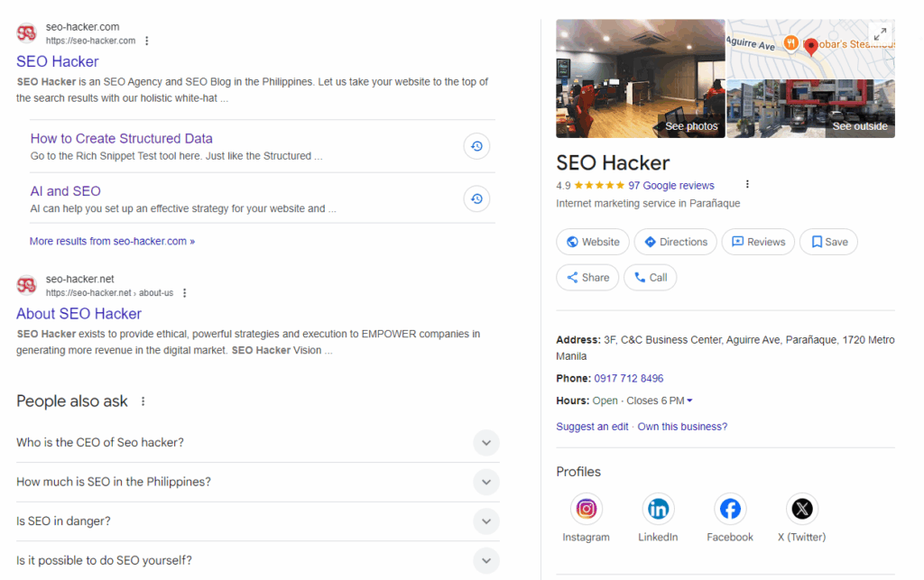
Task: Open the X (Twitter) profile icon
Action: (801, 509)
